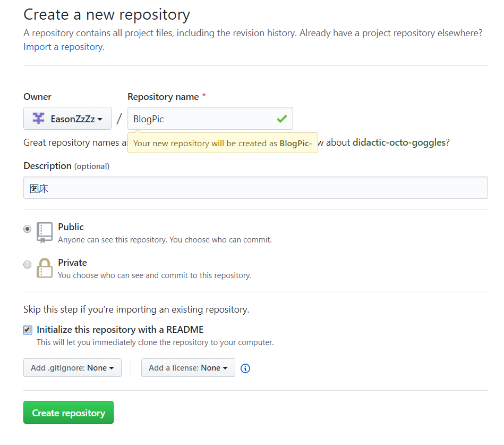Click the Create repository button
The image size is (504, 445).
tap(69, 412)
